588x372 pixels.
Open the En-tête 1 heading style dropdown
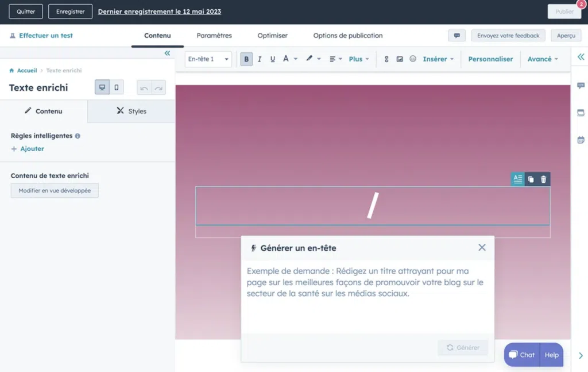pos(207,59)
